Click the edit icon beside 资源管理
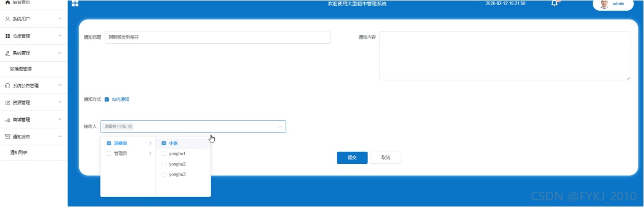 (x=7, y=102)
